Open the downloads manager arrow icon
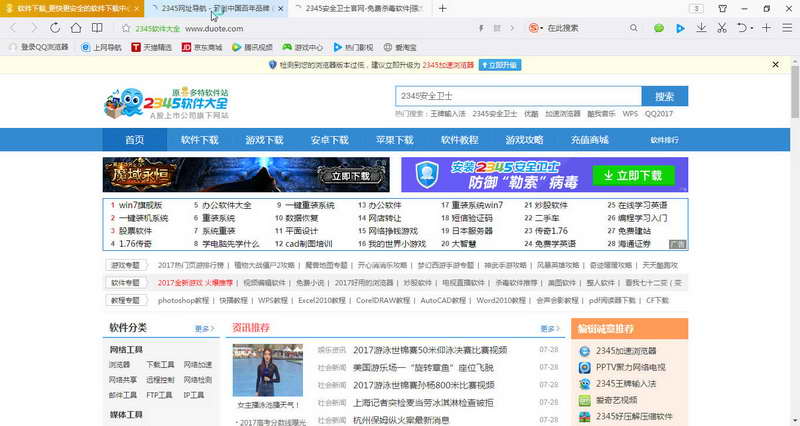This screenshot has height=426, width=800. click(x=702, y=28)
